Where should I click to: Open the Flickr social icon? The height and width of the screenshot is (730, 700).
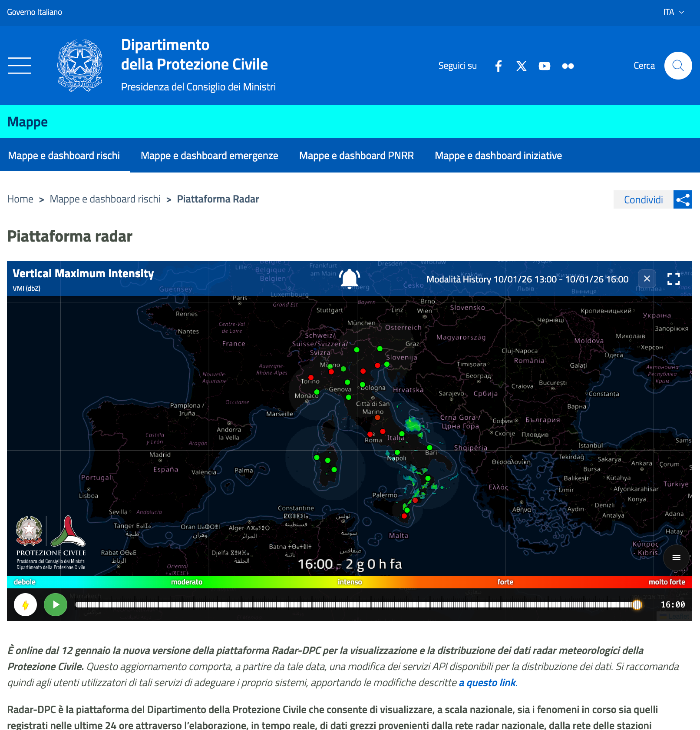coord(568,66)
